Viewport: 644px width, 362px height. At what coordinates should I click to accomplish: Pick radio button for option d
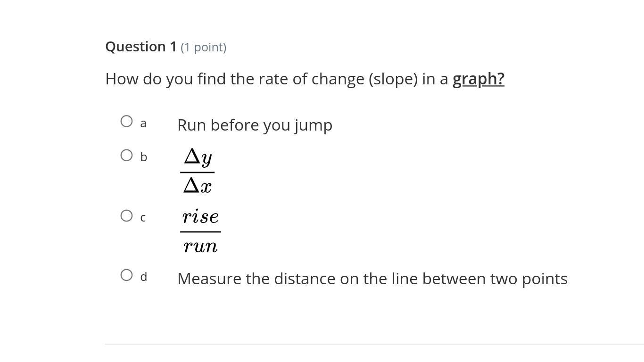point(126,275)
